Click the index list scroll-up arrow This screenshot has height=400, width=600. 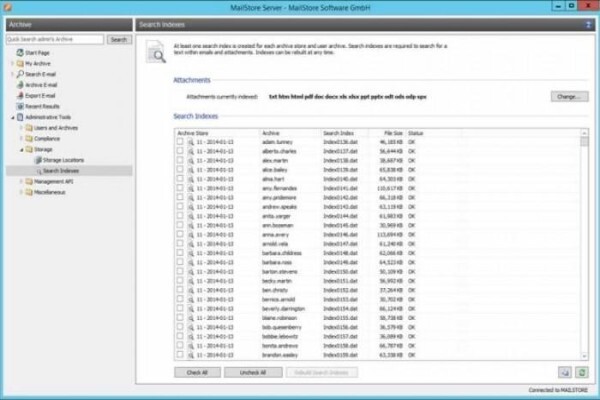(x=584, y=133)
